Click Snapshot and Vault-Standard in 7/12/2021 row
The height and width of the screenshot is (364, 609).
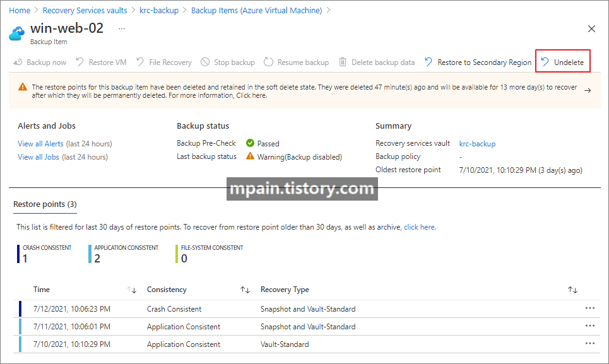coord(308,309)
